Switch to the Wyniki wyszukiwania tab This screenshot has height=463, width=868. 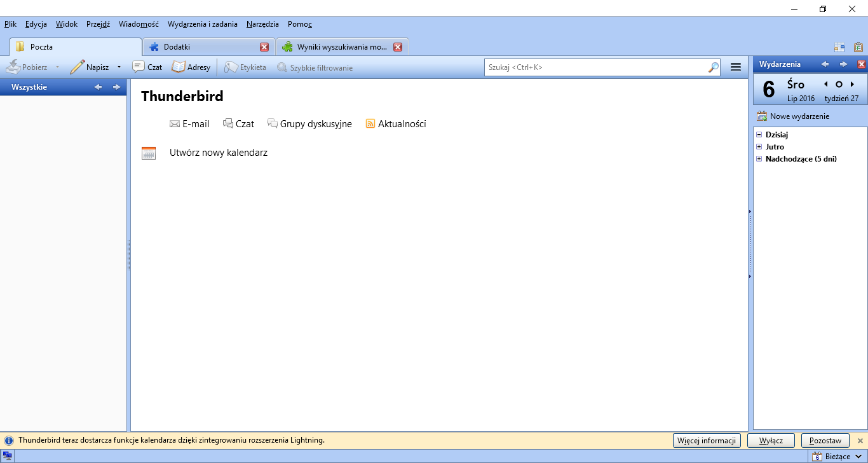click(342, 46)
